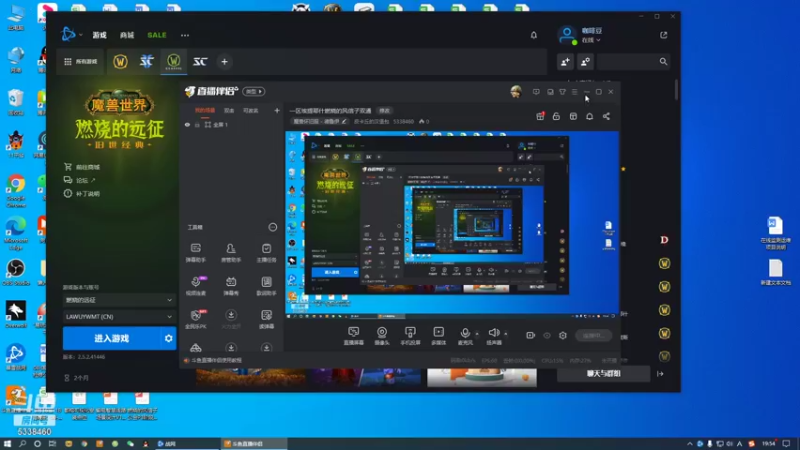This screenshot has width=800, height=450.
Task: Open the share icon in 直播伴侣 toolbar
Action: point(606,116)
